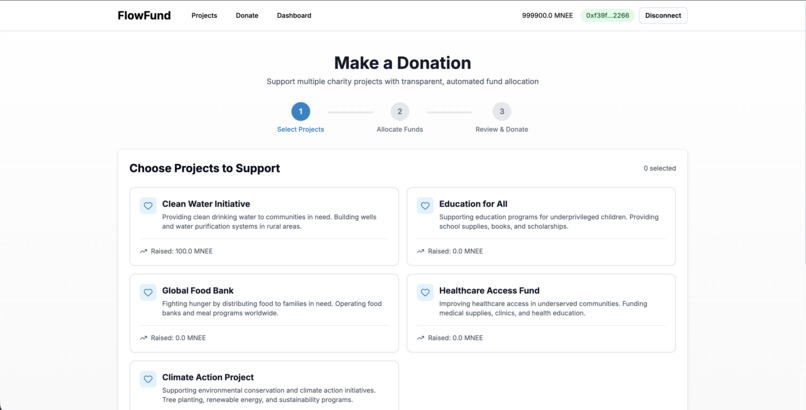Click Raised: 0.0 MNEE in Education for All
This screenshot has width=806, height=410.
click(455, 251)
